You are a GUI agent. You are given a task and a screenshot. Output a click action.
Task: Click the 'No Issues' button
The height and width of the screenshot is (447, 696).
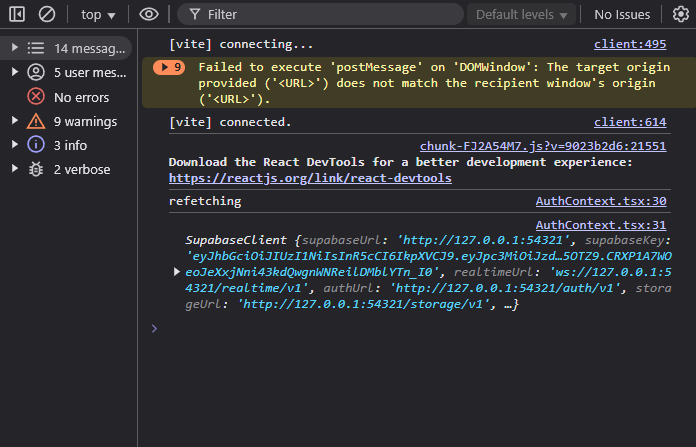[622, 15]
